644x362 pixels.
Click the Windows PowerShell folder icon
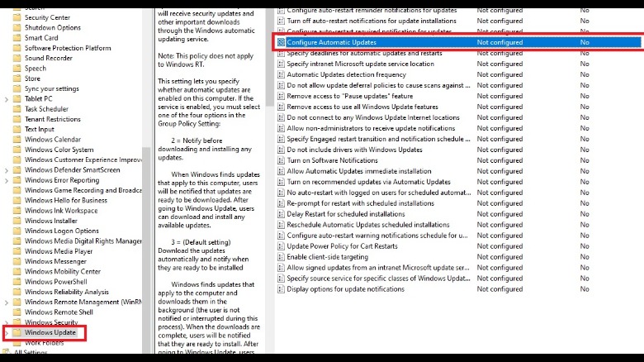pyautogui.click(x=17, y=282)
